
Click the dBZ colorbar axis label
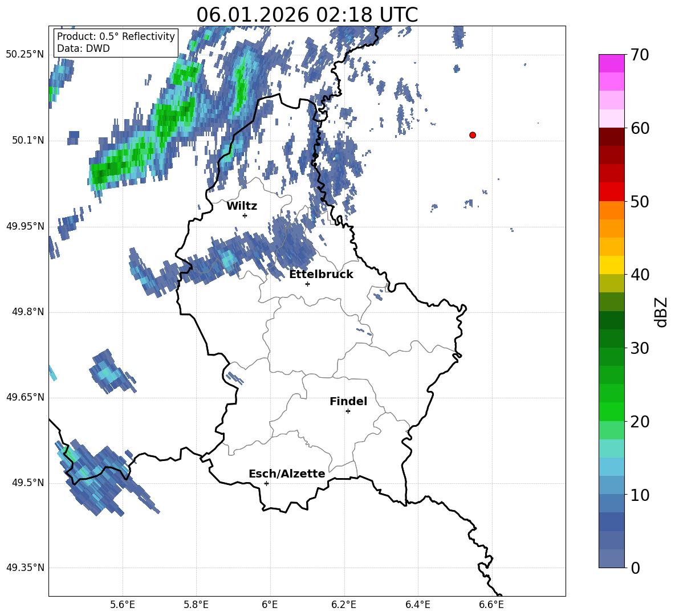pos(662,312)
